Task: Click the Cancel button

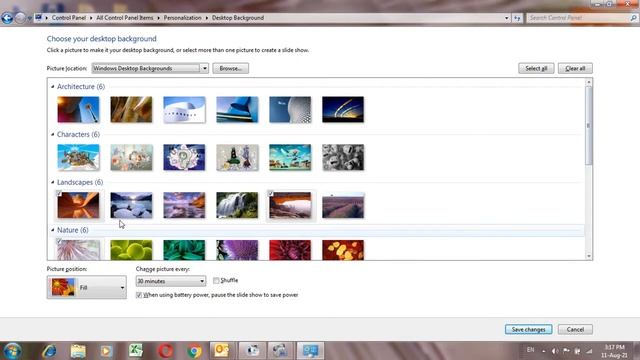Action: click(575, 329)
